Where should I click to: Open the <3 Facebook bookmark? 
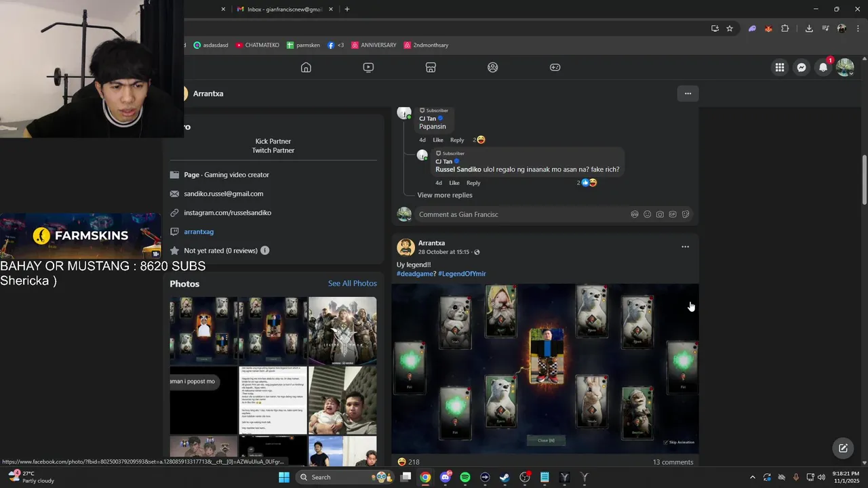336,45
